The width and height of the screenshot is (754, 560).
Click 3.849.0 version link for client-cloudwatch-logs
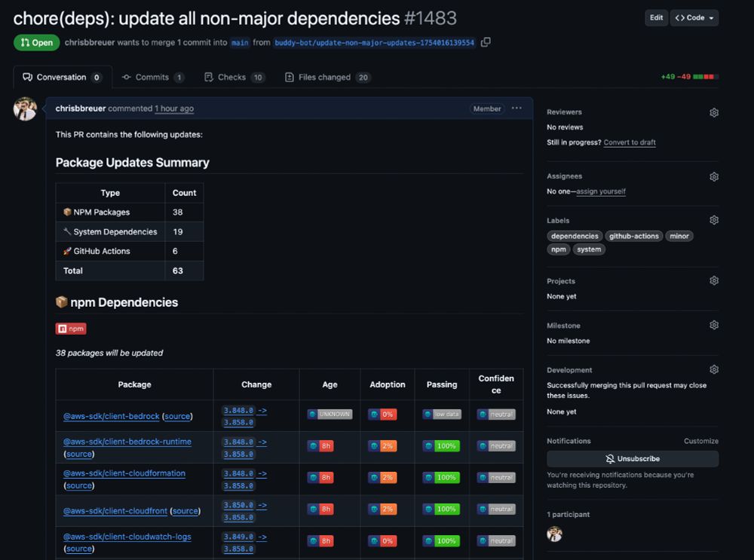click(x=238, y=537)
